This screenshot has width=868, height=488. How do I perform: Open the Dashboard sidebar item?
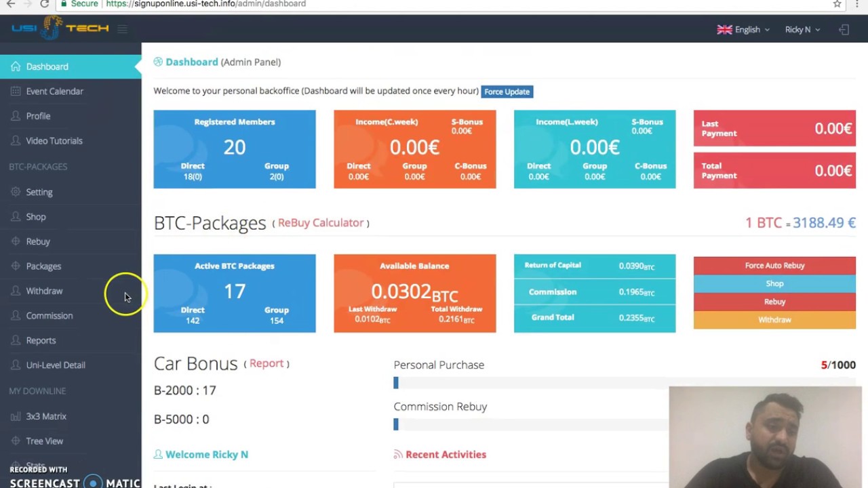[71, 66]
